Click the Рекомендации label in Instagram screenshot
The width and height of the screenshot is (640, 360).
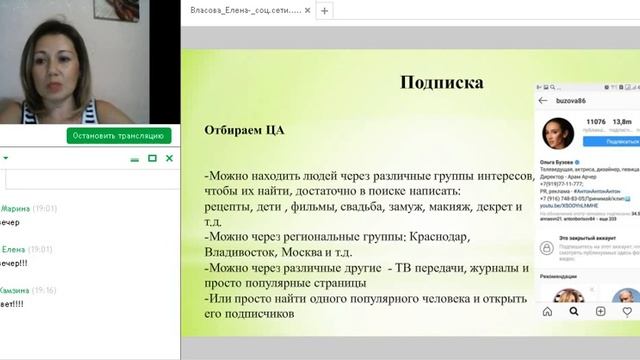click(558, 276)
